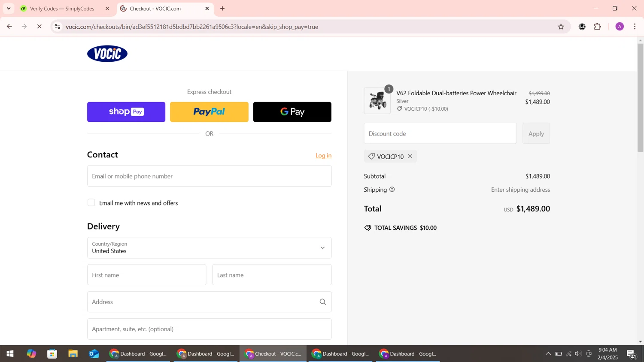Click the First name field

[x=146, y=275]
